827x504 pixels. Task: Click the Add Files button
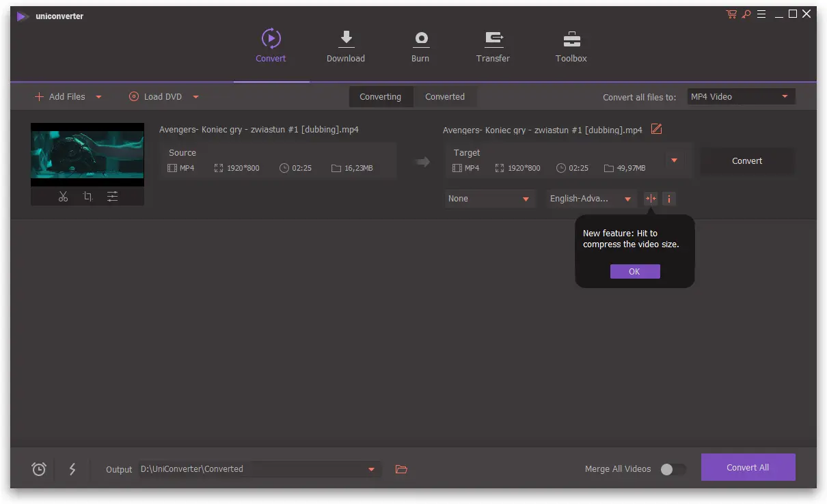click(60, 97)
